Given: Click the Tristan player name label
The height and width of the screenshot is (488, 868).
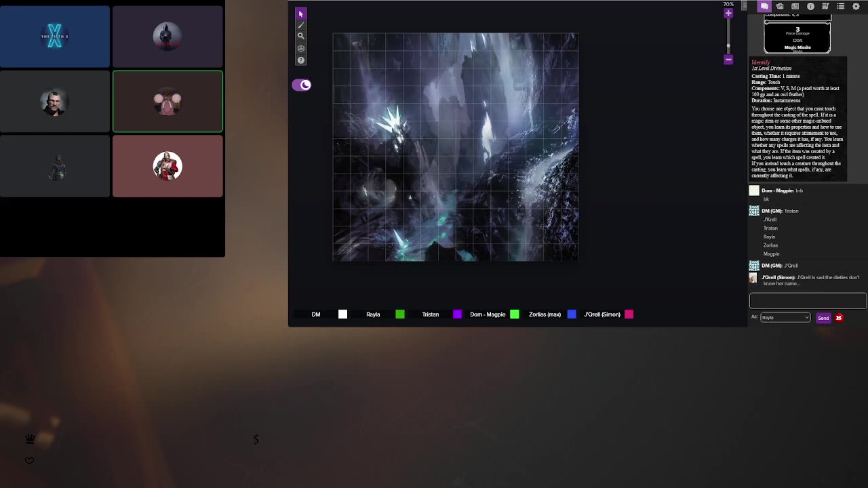Looking at the screenshot, I should coord(431,314).
